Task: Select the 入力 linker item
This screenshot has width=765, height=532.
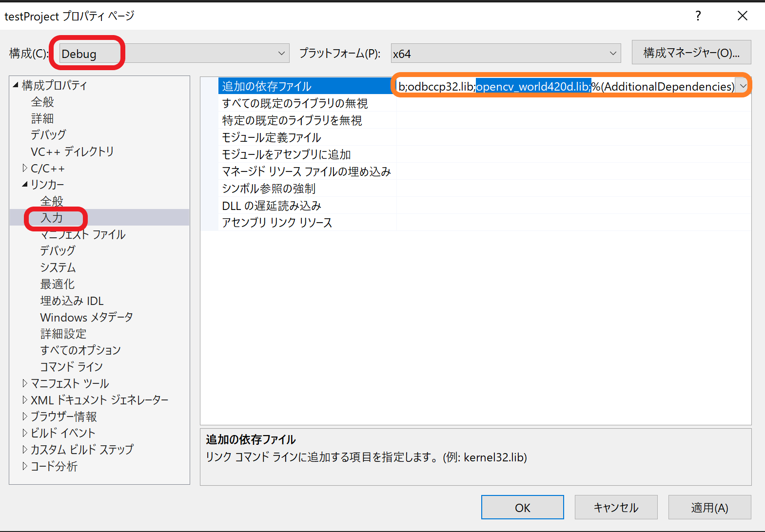Action: pos(52,217)
